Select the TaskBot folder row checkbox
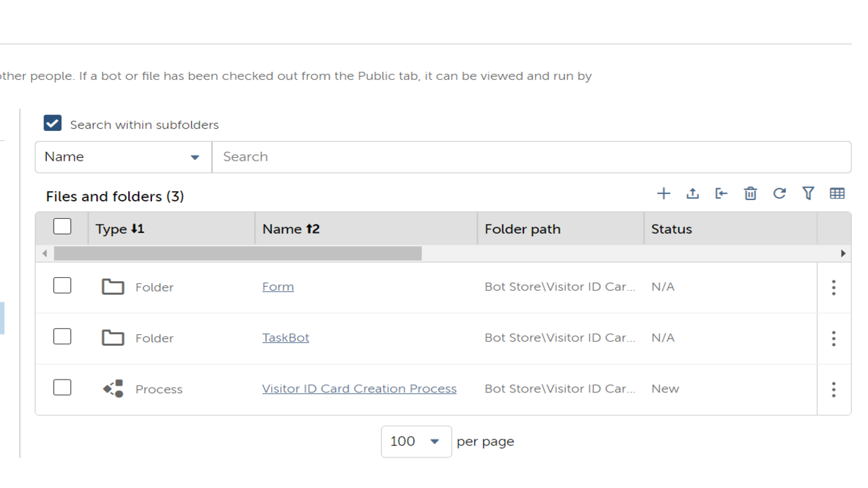The height and width of the screenshot is (488, 868). coord(62,336)
